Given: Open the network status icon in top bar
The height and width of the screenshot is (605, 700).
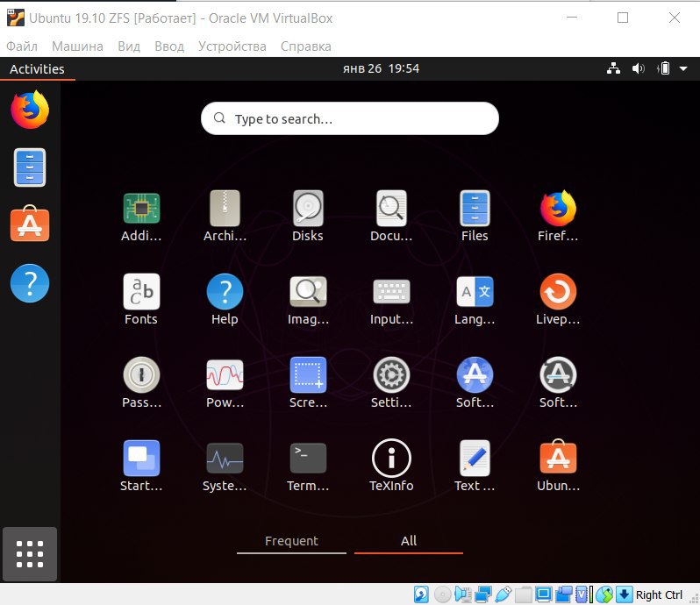Looking at the screenshot, I should tap(613, 68).
